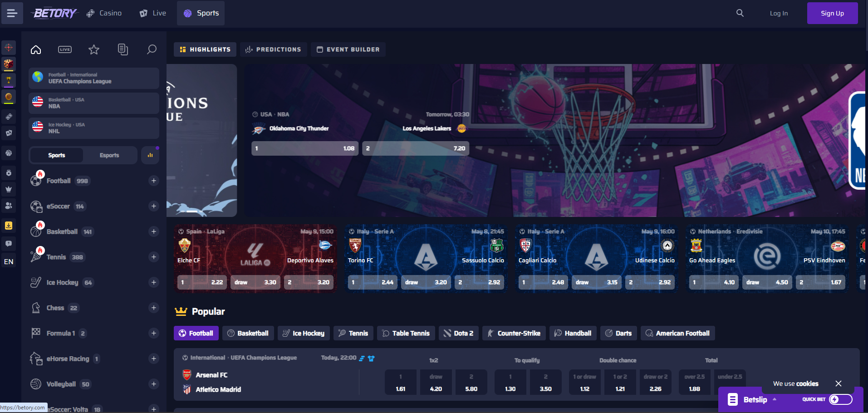This screenshot has width=868, height=413.
Task: Open the betslip icon
Action: 733,399
